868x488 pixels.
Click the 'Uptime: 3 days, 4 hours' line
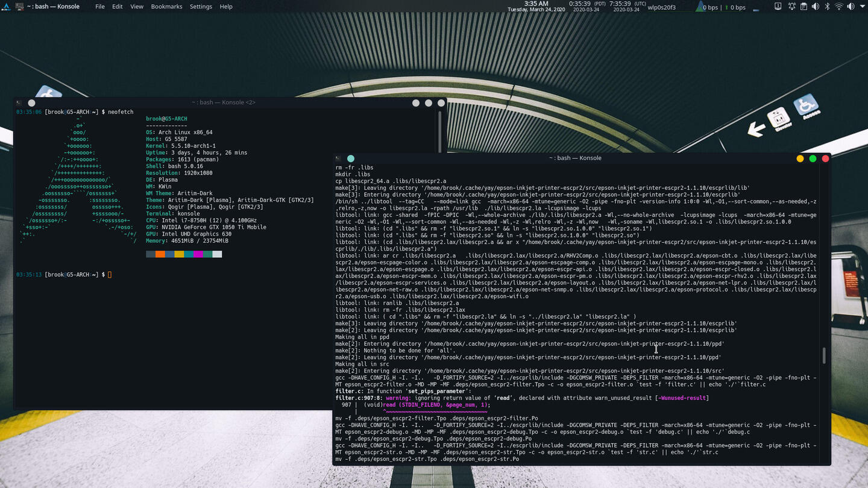(197, 153)
